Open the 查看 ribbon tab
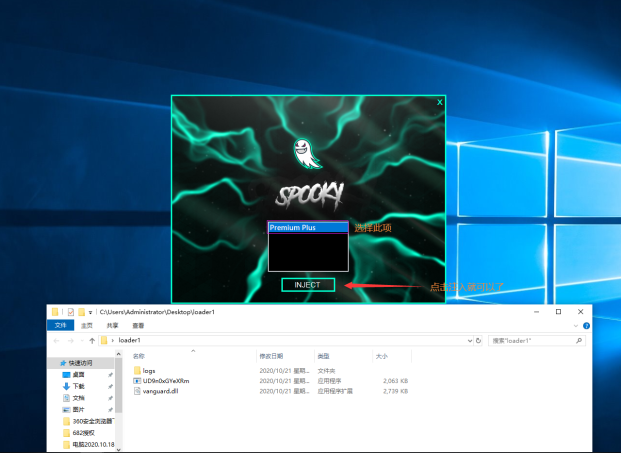 [x=138, y=325]
